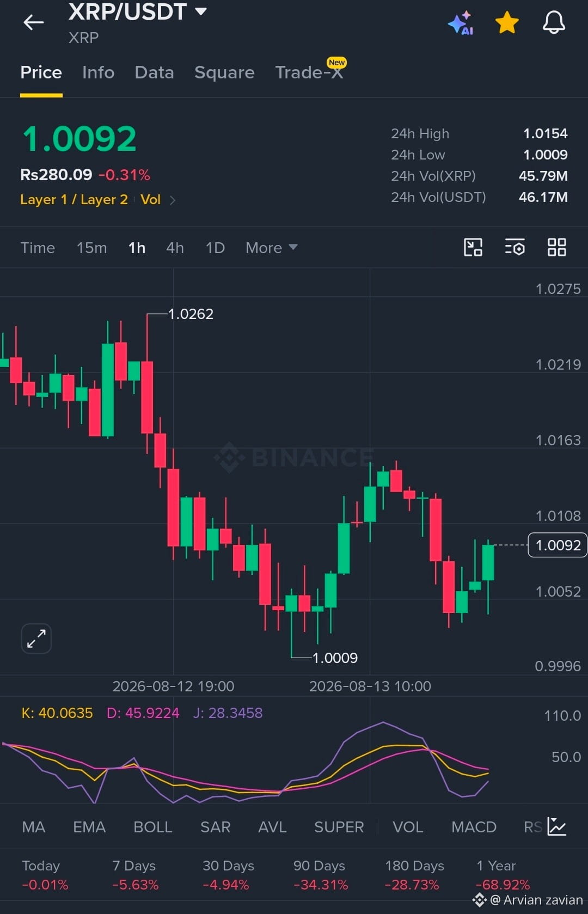Click the 2026-08-13 10:00 time label

tap(370, 686)
